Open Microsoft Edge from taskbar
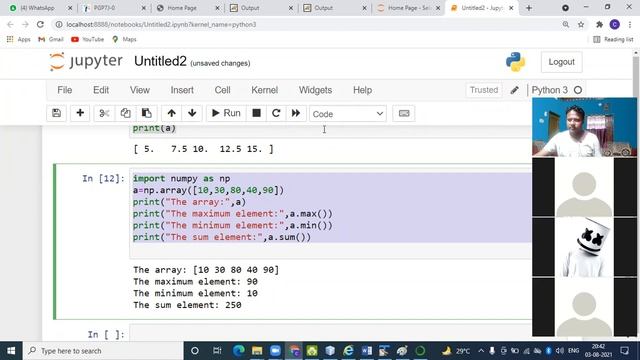Screen dimensions: 640x360 click(239, 351)
